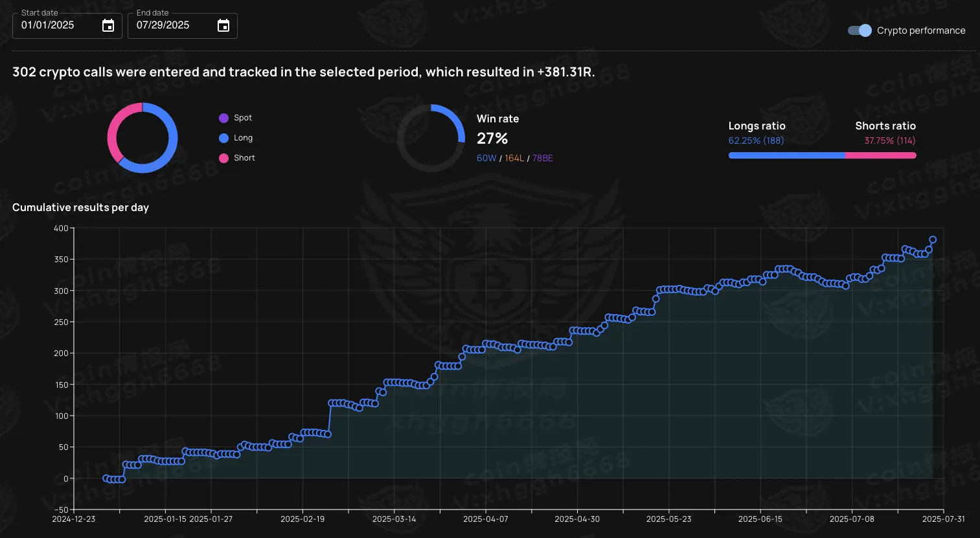Click the End date input field

(x=170, y=25)
